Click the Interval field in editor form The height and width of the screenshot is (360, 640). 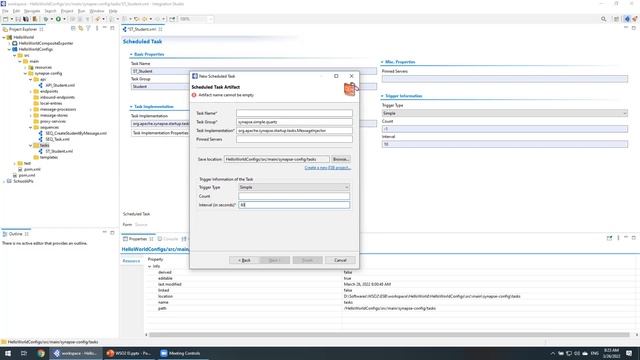coord(504,144)
